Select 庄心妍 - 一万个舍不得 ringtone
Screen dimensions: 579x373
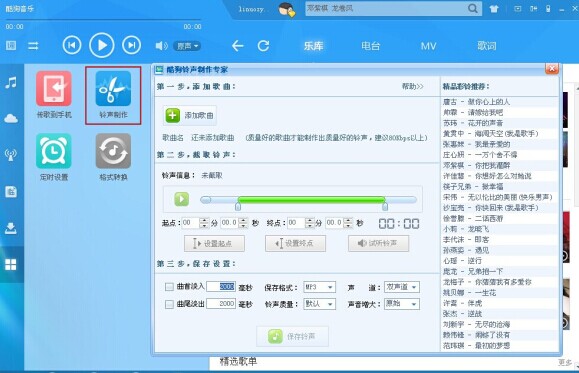500,155
